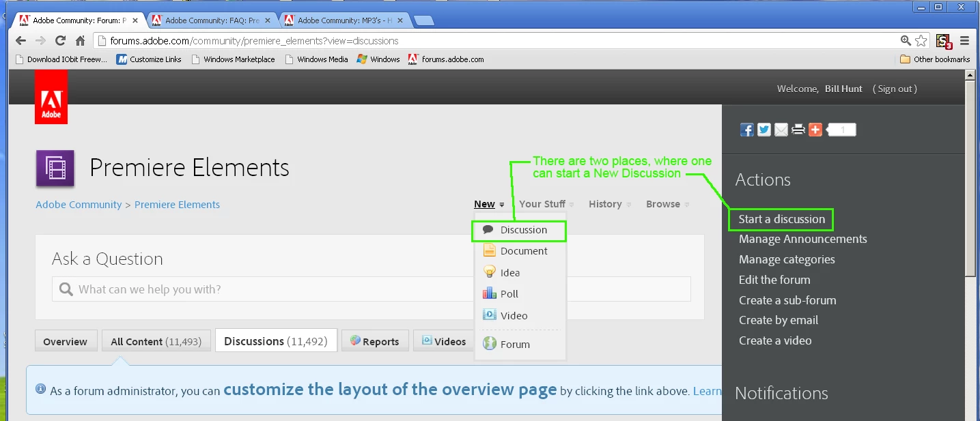Expand the History dropdown
This screenshot has height=421, width=980.
pos(610,204)
